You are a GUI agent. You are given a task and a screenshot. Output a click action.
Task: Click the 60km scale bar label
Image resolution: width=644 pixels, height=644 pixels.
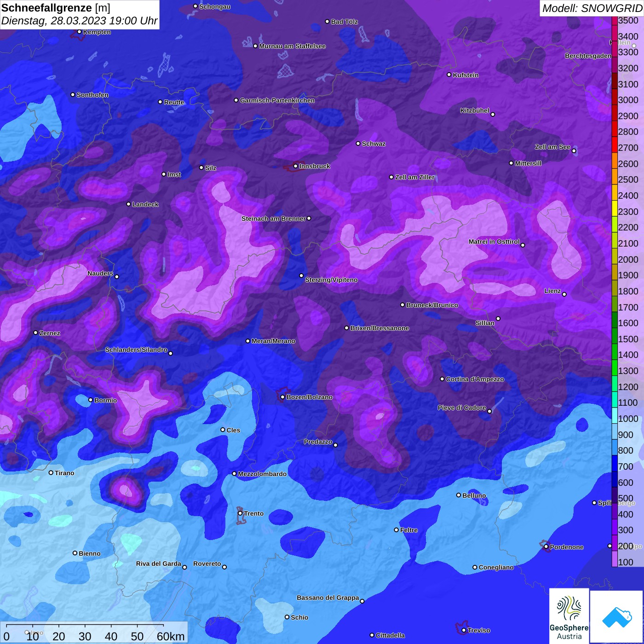(x=171, y=636)
